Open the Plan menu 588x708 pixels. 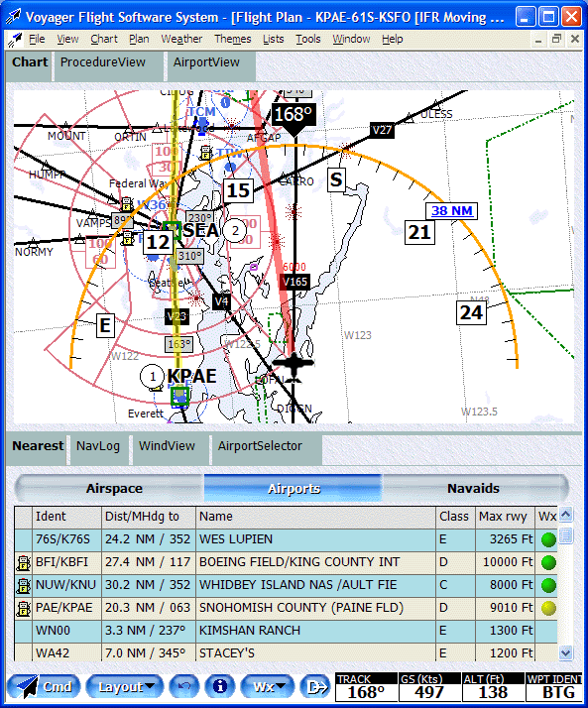point(139,40)
